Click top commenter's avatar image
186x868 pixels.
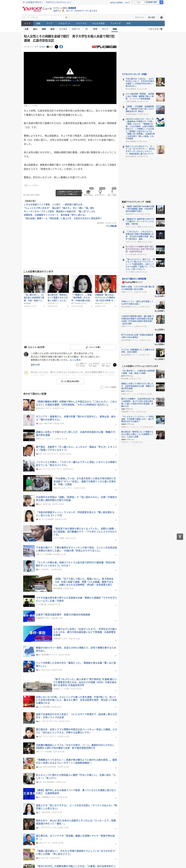26,354
